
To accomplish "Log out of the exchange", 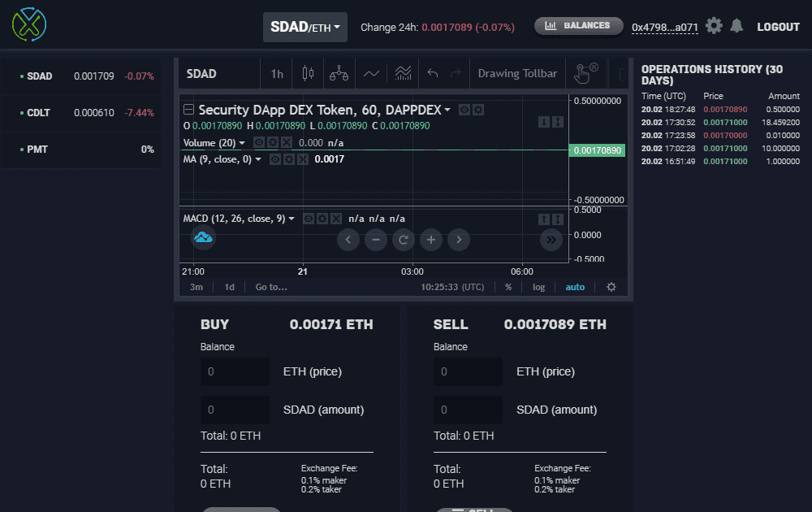I will pyautogui.click(x=777, y=26).
